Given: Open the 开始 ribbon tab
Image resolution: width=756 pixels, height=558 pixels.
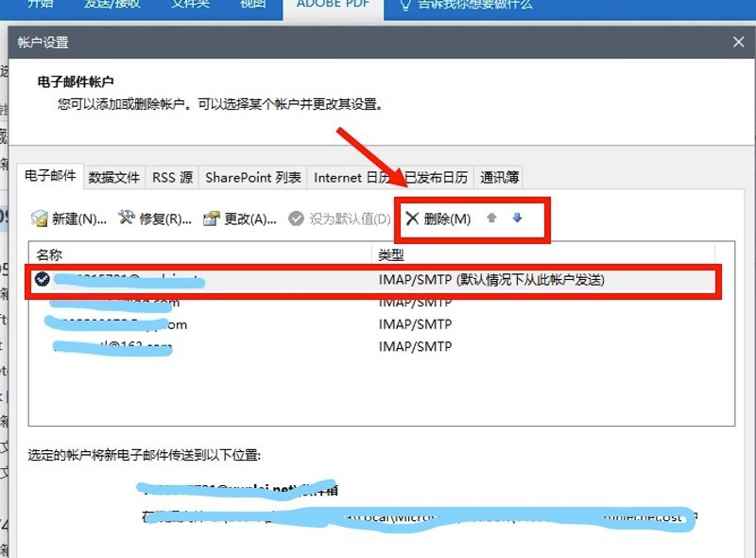Looking at the screenshot, I should 41,5.
